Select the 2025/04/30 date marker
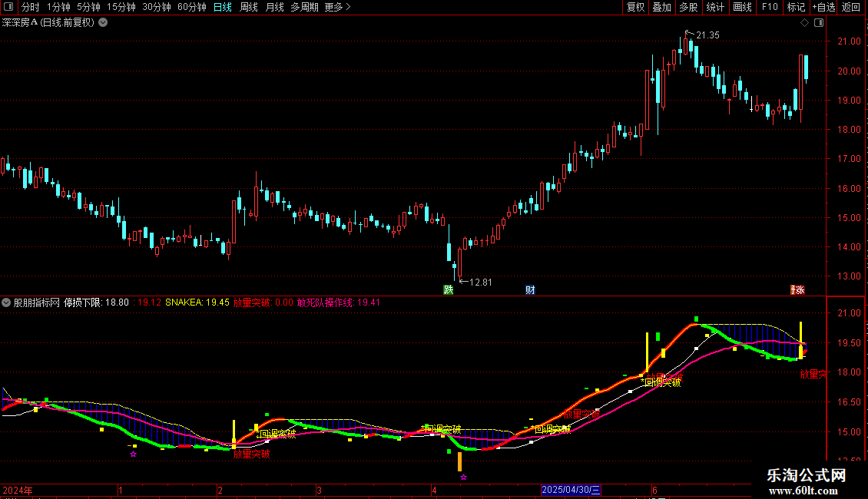The width and height of the screenshot is (868, 499). pos(571,490)
